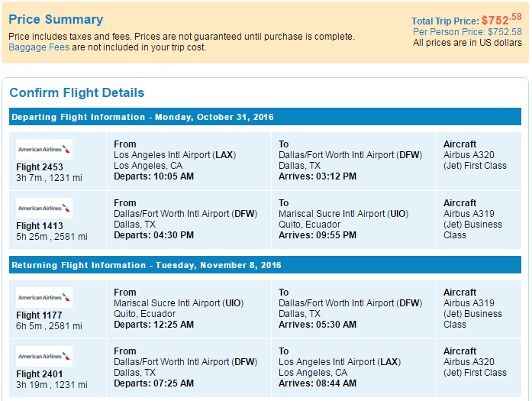Screen dimensions: 532x401
Task: Select the Total Trip Price amount
Action: 501,20
